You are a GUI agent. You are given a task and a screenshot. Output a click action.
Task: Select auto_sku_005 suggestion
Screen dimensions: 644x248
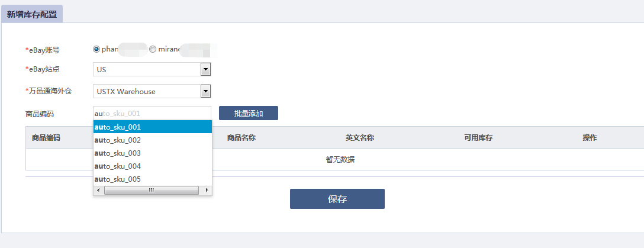click(152, 179)
